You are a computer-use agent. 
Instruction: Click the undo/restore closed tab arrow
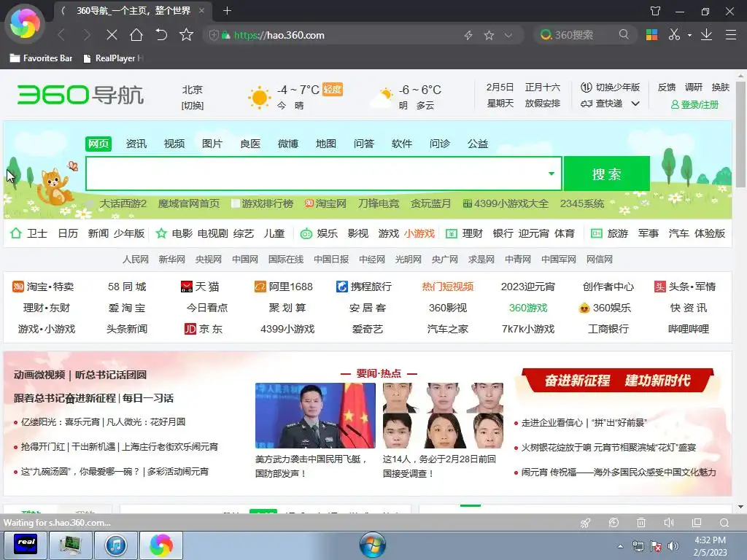(161, 35)
